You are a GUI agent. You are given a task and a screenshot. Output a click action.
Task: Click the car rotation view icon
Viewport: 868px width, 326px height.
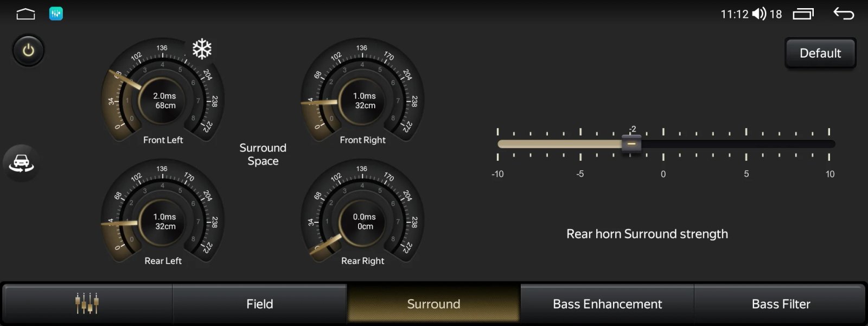(x=21, y=163)
